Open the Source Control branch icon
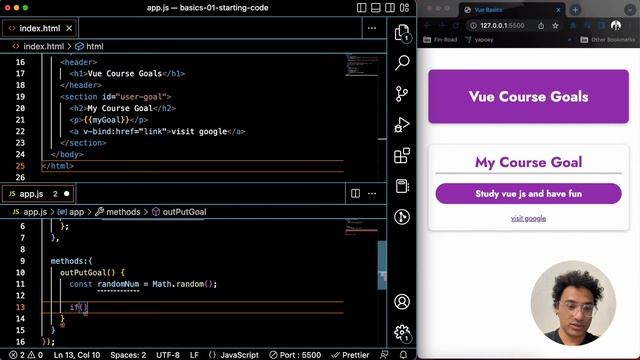 pyautogui.click(x=402, y=94)
